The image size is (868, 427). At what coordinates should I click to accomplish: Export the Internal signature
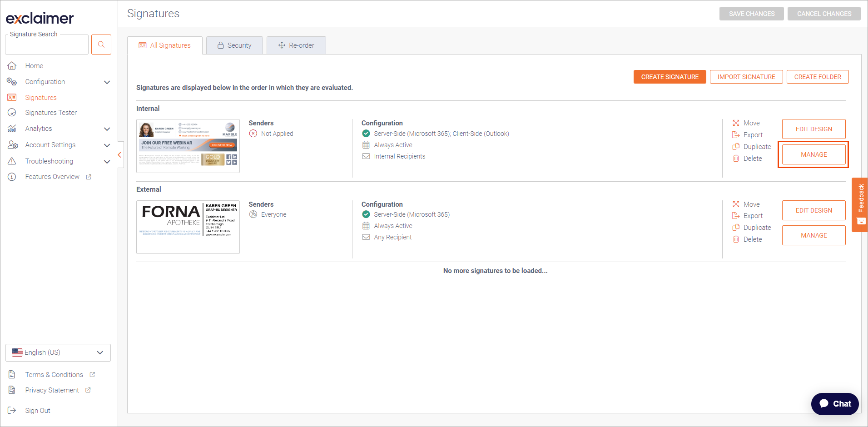[753, 135]
